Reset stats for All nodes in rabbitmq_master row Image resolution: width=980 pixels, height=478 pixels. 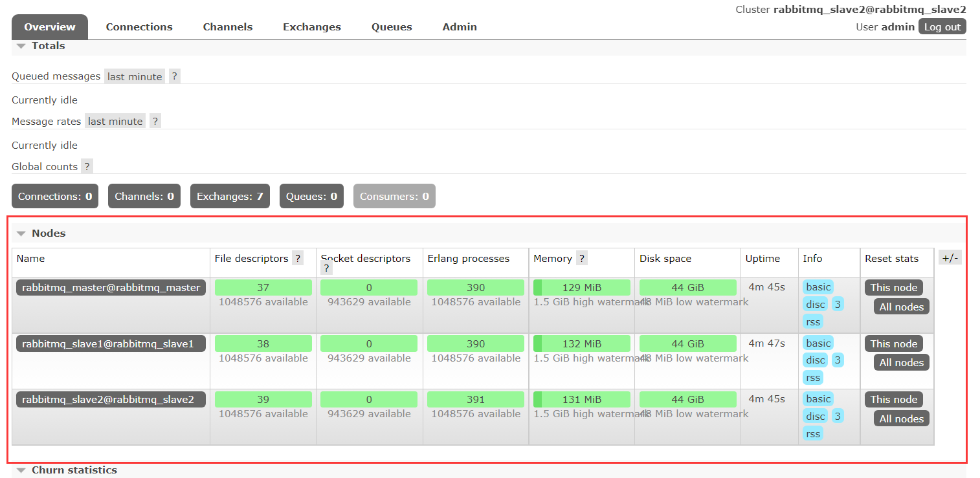(902, 307)
